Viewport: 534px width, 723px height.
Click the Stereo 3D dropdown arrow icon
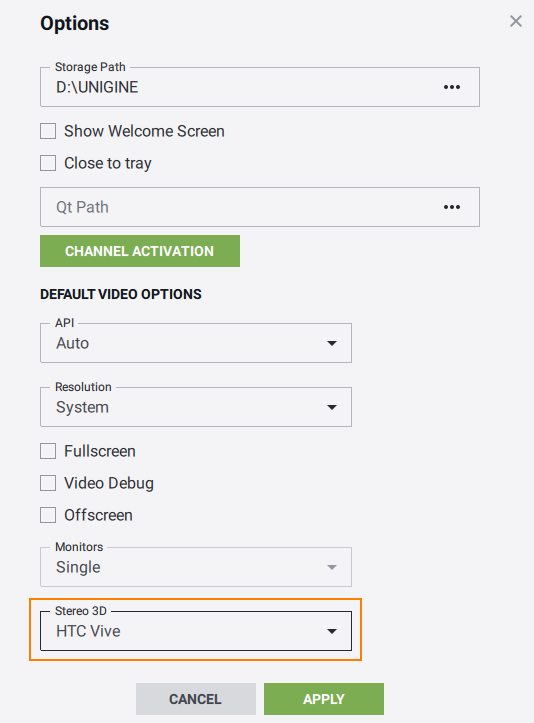(332, 631)
